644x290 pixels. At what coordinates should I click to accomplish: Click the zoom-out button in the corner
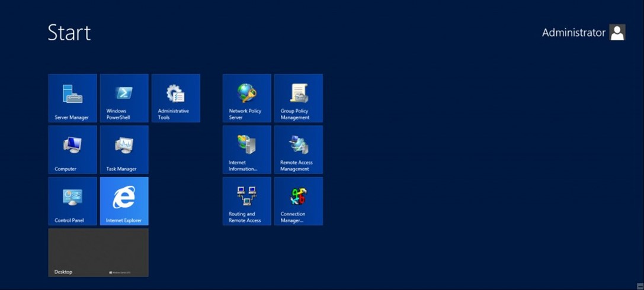(x=640, y=286)
